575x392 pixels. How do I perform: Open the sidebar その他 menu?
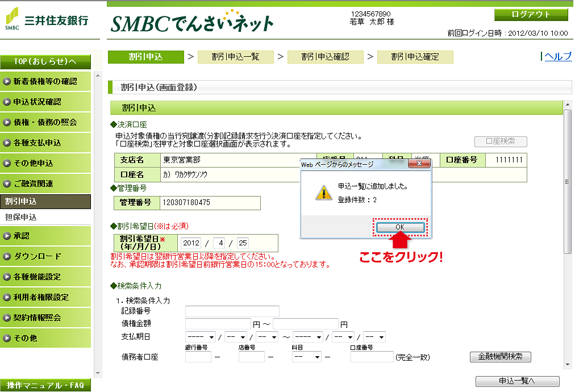pyautogui.click(x=45, y=338)
